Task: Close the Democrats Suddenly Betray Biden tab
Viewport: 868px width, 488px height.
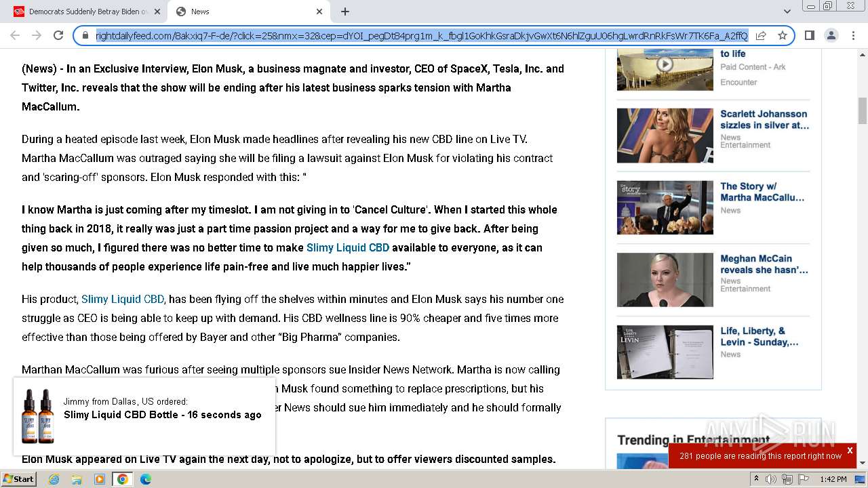Action: [x=157, y=12]
